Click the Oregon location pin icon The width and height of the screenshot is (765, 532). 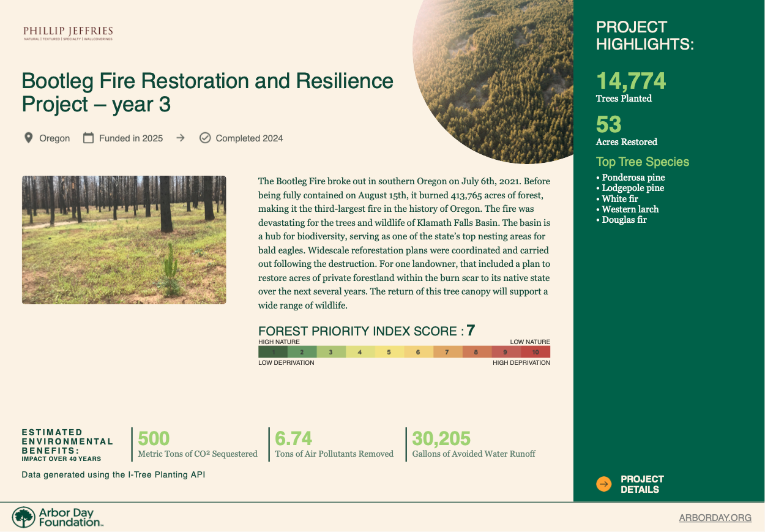[28, 138]
